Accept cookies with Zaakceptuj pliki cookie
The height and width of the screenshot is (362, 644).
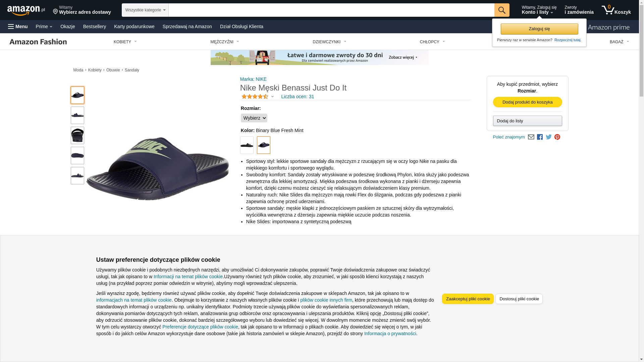468,299
